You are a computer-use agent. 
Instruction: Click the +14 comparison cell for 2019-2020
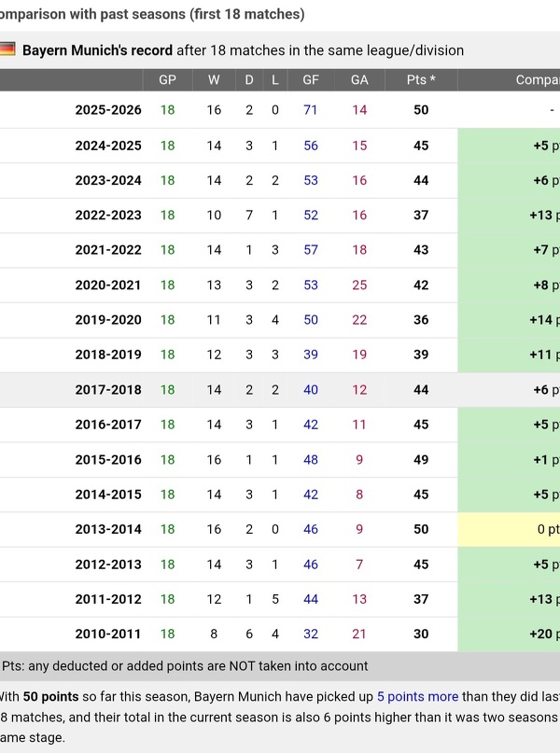[x=541, y=320]
